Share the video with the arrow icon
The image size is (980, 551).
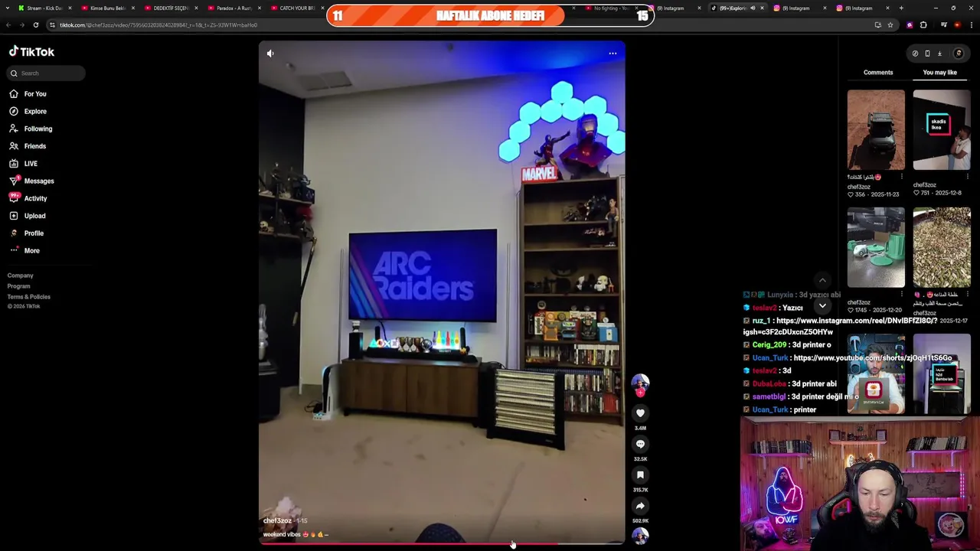[640, 506]
